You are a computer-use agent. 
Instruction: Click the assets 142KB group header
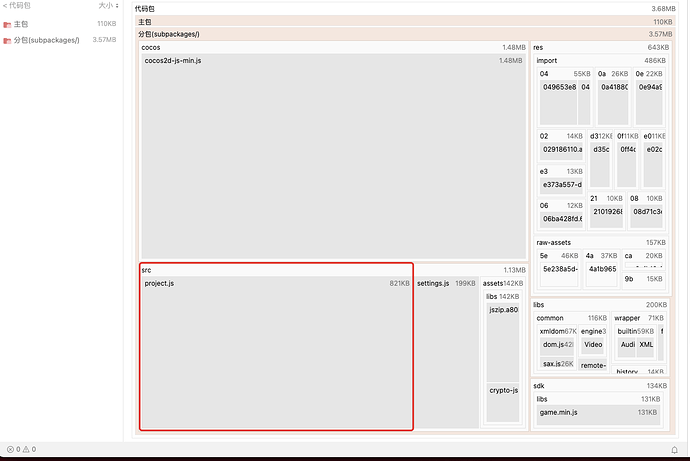coord(503,283)
